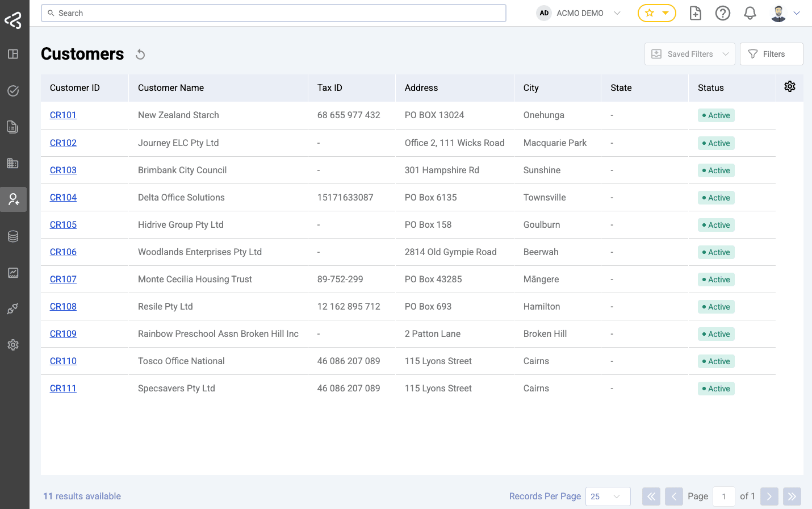This screenshot has height=509, width=812.
Task: Go to the next page
Action: (x=769, y=497)
